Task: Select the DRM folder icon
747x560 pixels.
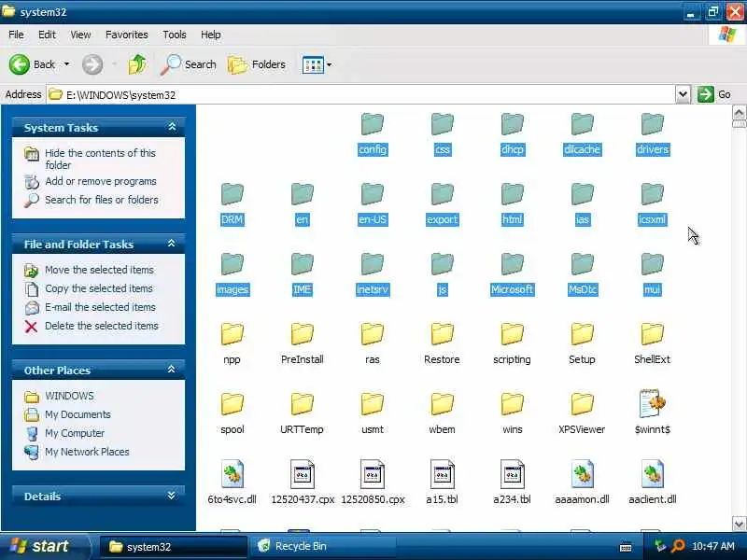Action: point(232,194)
